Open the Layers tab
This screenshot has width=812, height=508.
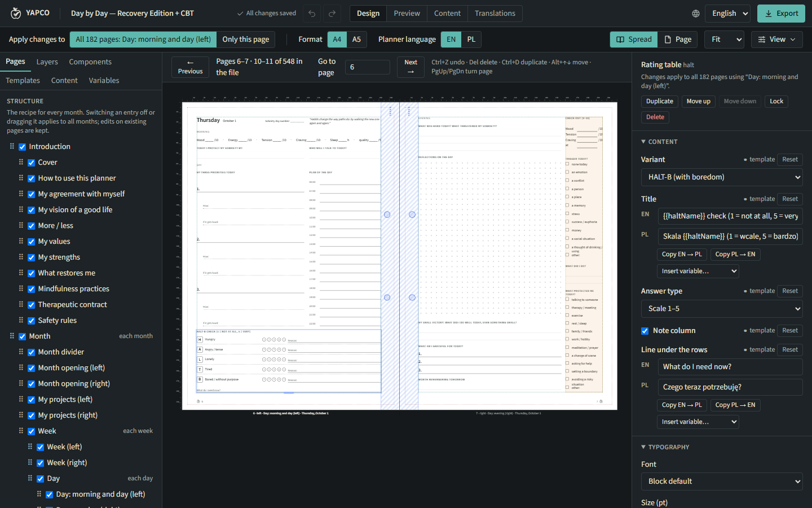(x=47, y=62)
